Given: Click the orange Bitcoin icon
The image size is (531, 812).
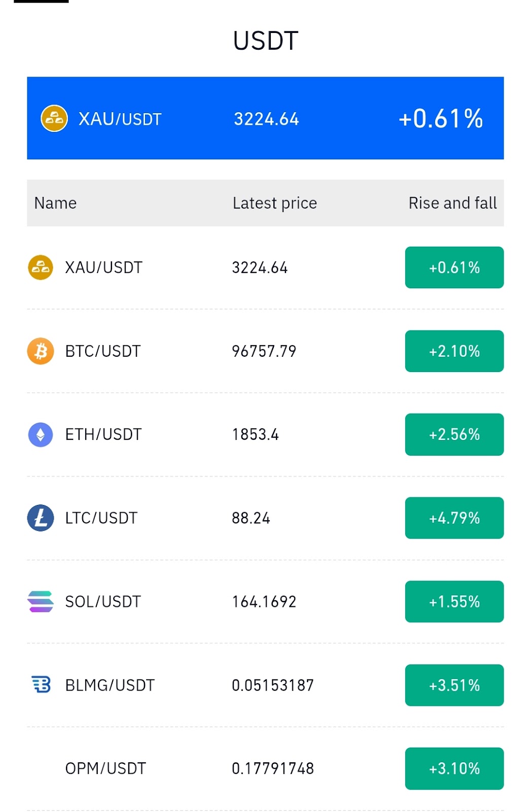Looking at the screenshot, I should click(41, 351).
